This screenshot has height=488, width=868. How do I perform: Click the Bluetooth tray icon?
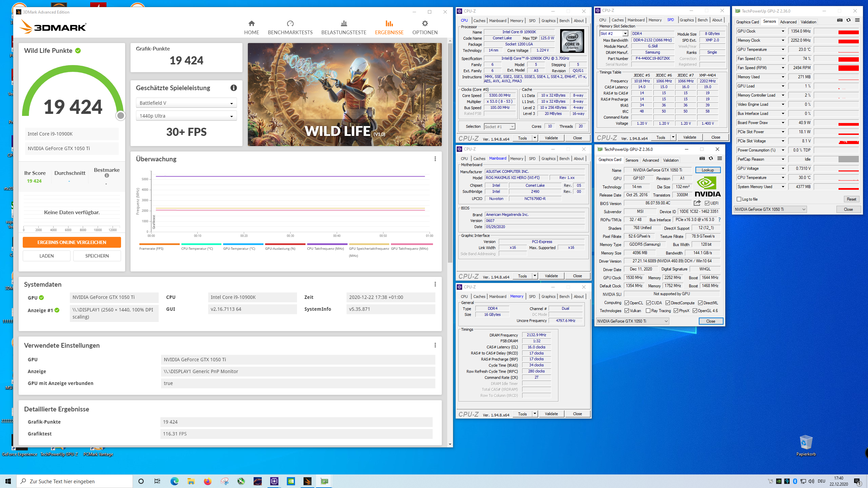coord(795,481)
